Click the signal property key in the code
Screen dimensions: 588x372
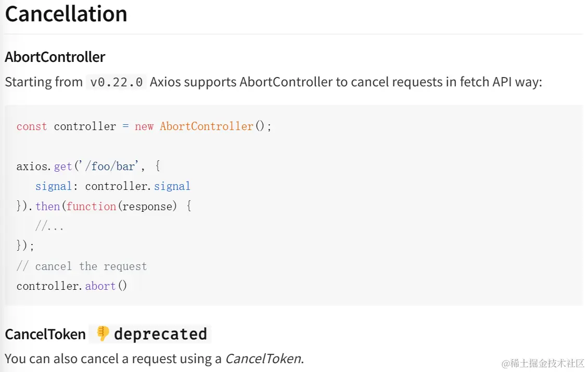[x=54, y=186]
